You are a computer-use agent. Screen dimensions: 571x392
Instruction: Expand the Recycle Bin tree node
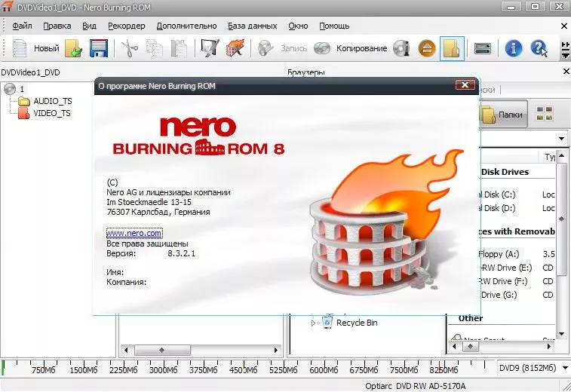313,323
